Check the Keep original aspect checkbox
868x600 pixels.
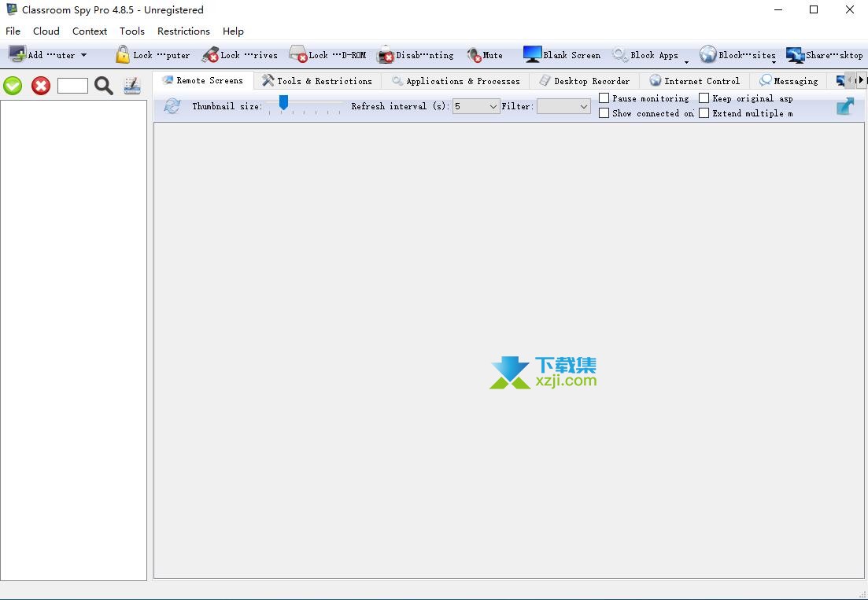tap(704, 98)
